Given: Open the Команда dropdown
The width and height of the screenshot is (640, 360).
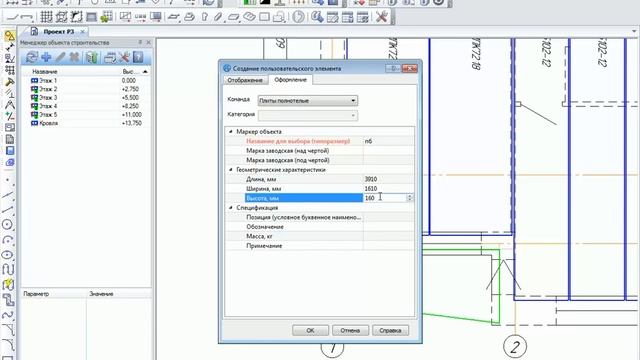Looking at the screenshot, I should 308,100.
